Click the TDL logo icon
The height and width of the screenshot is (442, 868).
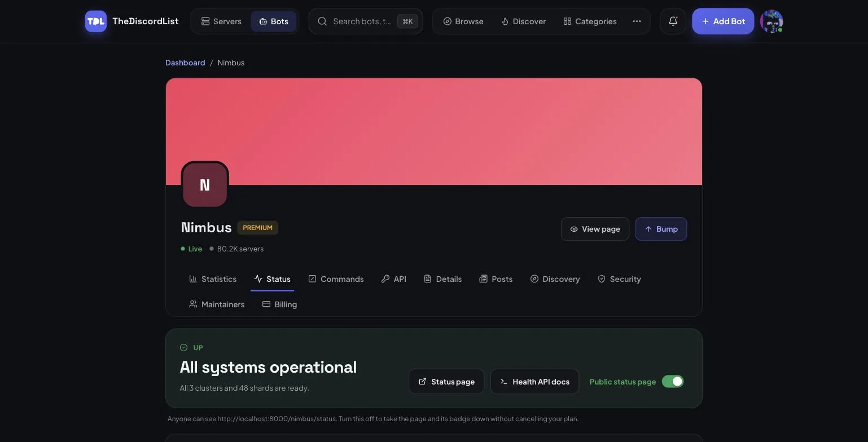click(96, 21)
